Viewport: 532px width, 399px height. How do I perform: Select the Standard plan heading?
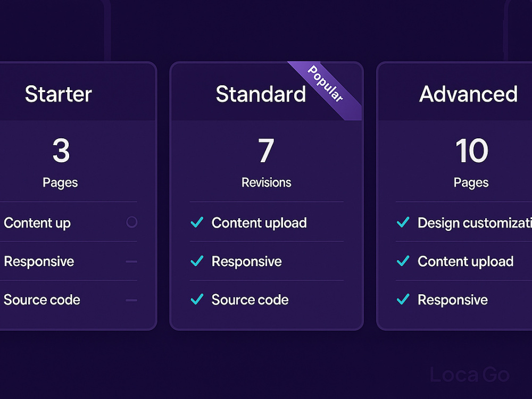261,94
